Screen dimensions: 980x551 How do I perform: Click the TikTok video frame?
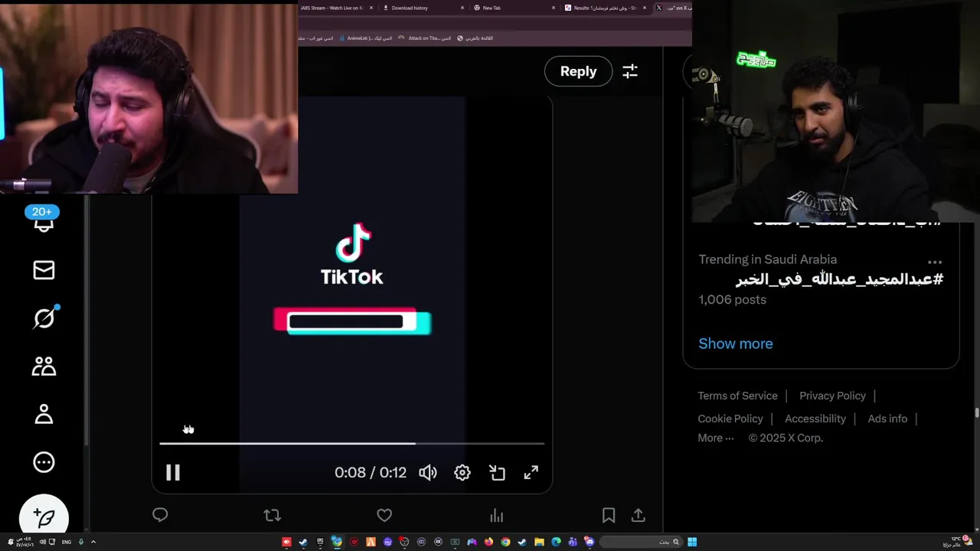pos(351,295)
